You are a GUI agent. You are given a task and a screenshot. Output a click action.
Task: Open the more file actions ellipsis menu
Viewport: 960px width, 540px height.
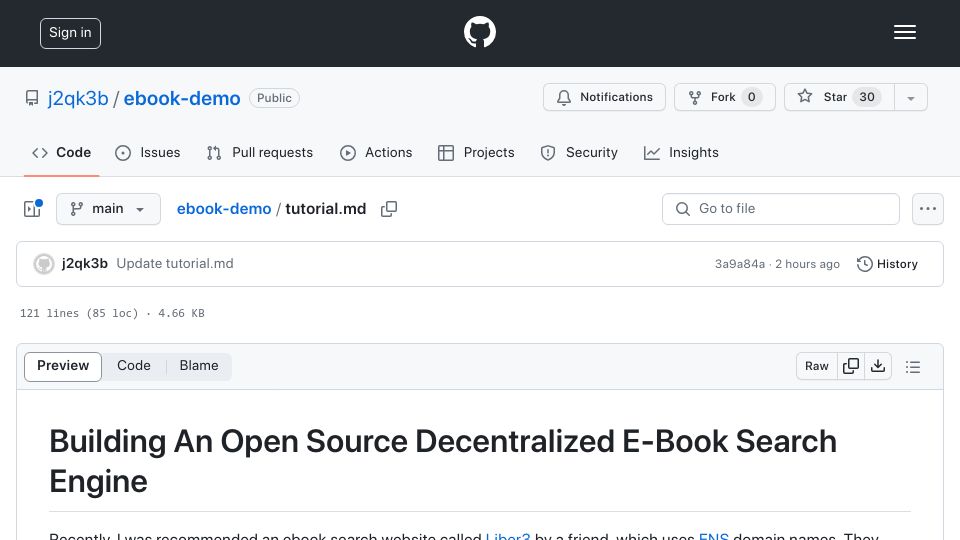[x=928, y=209]
